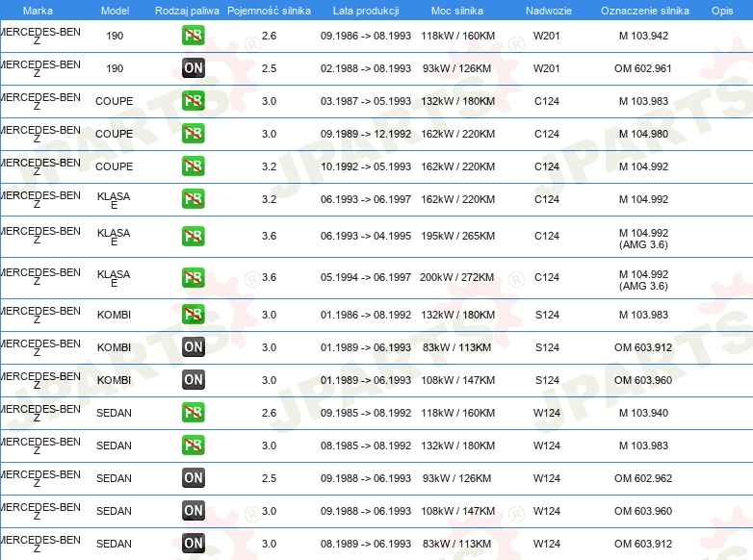Click the petrol icon in the COUPE M 103.983 row
This screenshot has width=753, height=560.
pyautogui.click(x=194, y=101)
